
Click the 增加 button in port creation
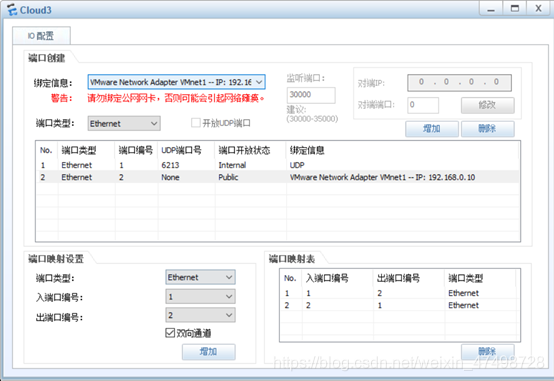pos(432,129)
